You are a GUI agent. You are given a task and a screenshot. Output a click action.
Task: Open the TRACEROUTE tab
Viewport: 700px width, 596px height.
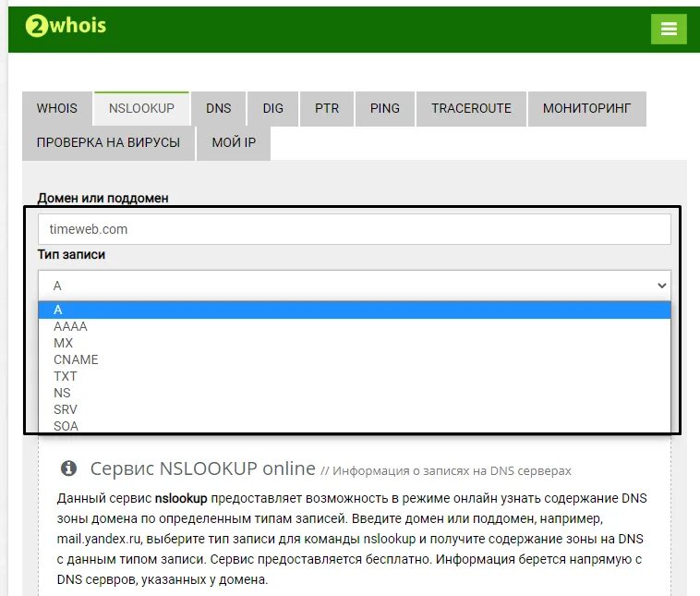[x=471, y=108]
